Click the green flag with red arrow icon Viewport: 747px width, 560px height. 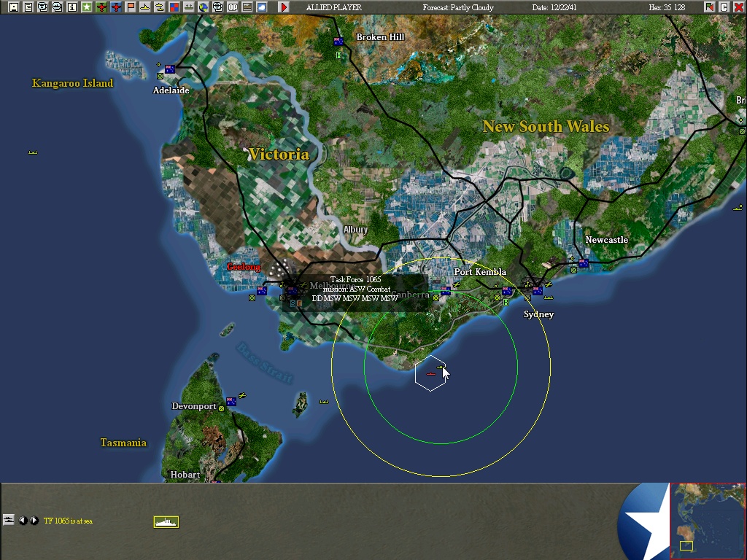coord(710,7)
